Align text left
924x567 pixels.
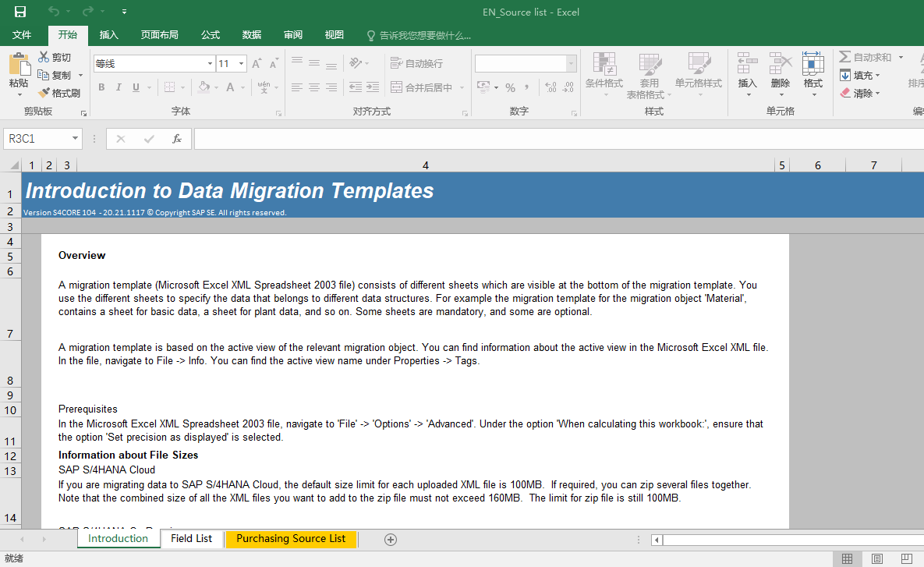coord(297,87)
